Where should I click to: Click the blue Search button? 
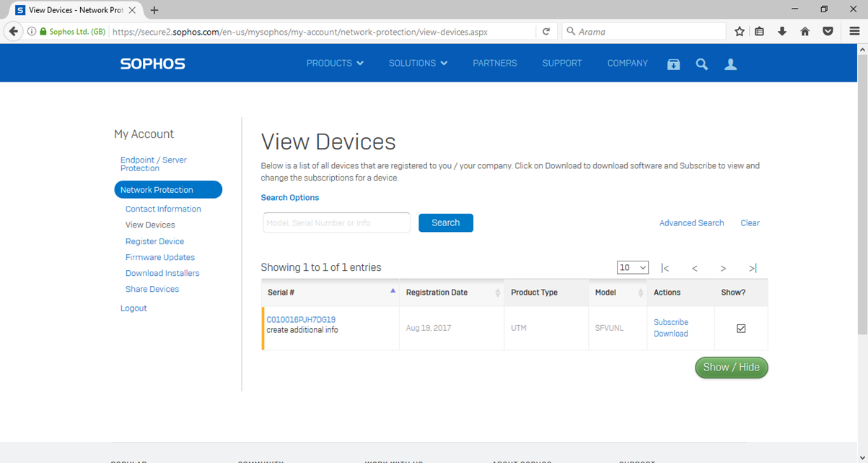pyautogui.click(x=446, y=222)
